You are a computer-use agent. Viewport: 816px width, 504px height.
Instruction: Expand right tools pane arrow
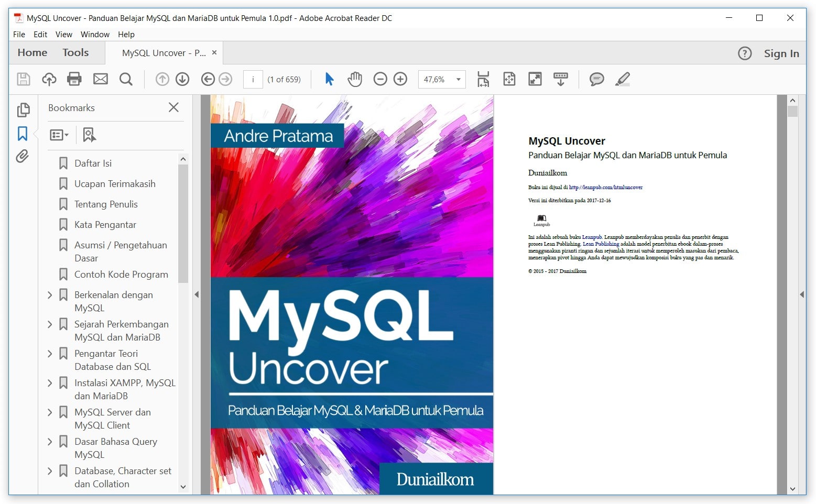click(x=802, y=294)
